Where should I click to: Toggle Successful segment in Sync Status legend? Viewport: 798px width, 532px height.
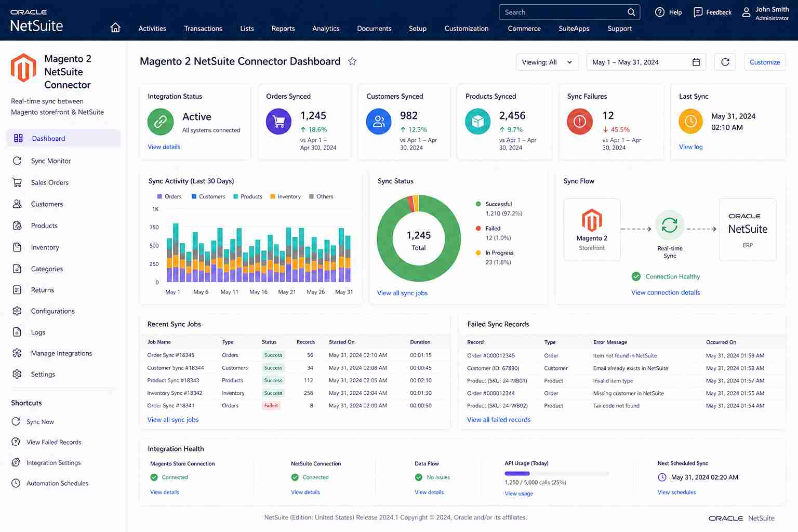[499, 209]
